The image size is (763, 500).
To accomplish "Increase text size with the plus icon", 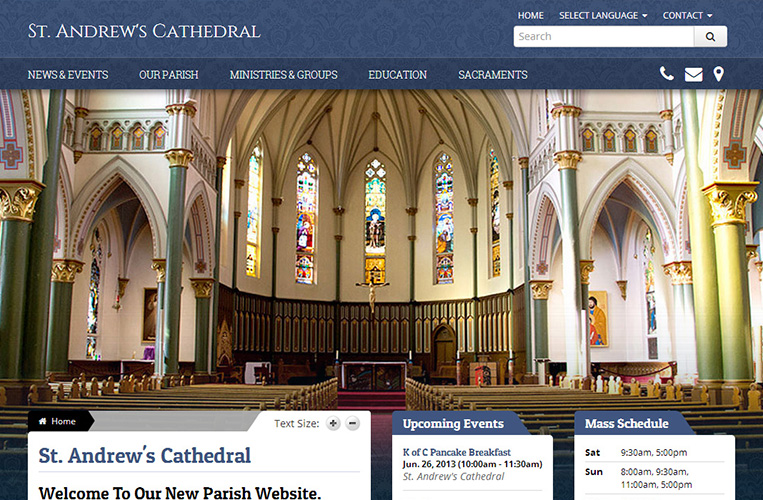I will [333, 424].
